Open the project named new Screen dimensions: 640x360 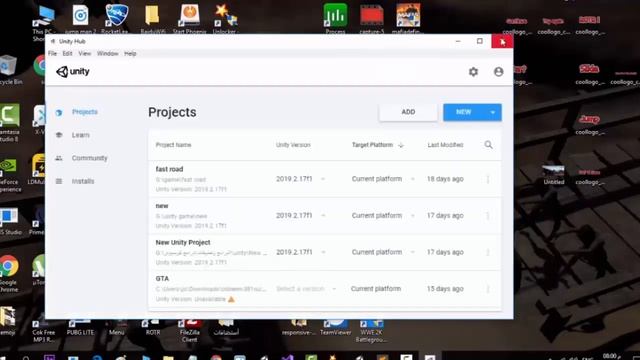pos(162,206)
